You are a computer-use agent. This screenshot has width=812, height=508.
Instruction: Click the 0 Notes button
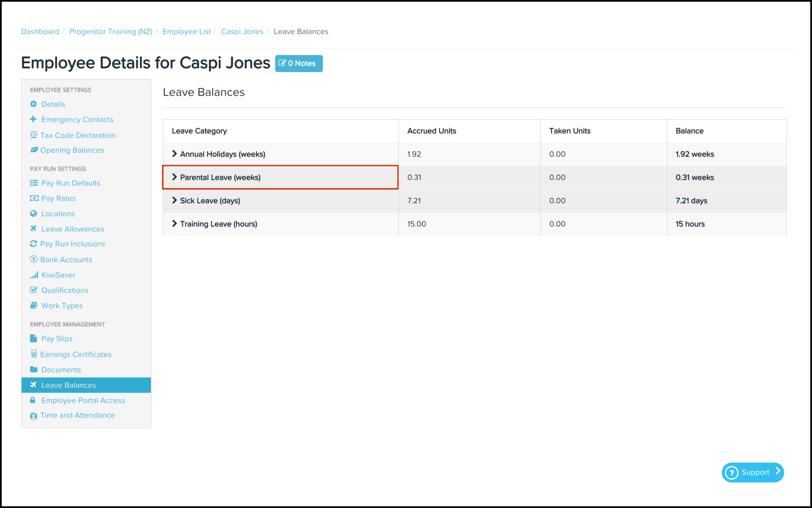[298, 64]
